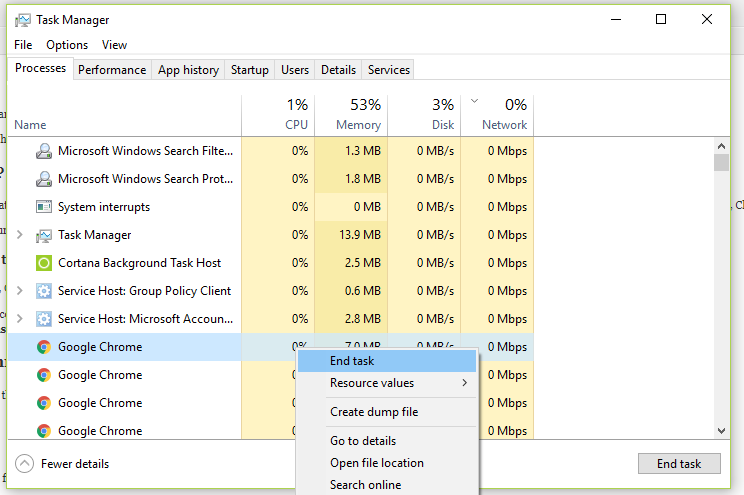Expand Service Host: Group Policy Client
Screen dimensions: 744x495
[19, 290]
